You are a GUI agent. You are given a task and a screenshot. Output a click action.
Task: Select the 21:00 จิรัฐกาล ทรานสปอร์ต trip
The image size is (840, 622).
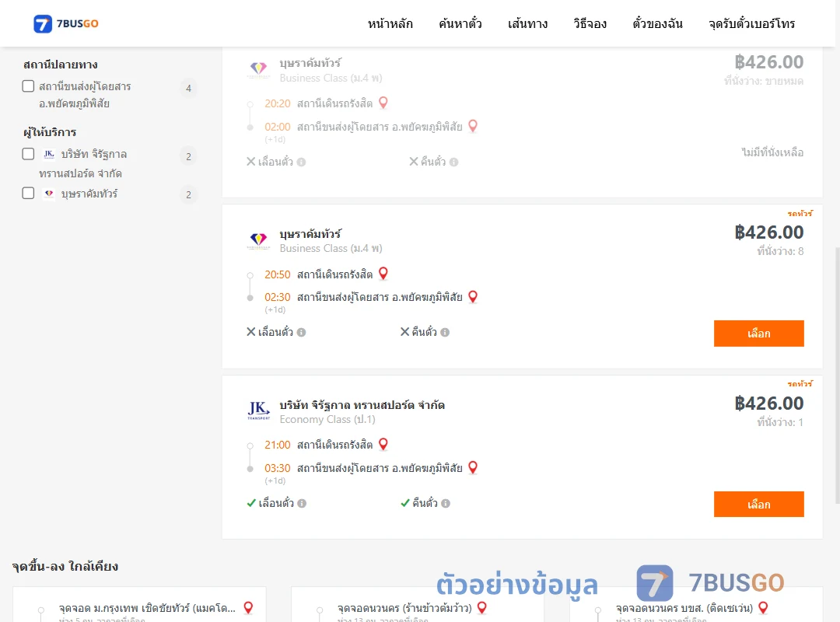point(758,504)
